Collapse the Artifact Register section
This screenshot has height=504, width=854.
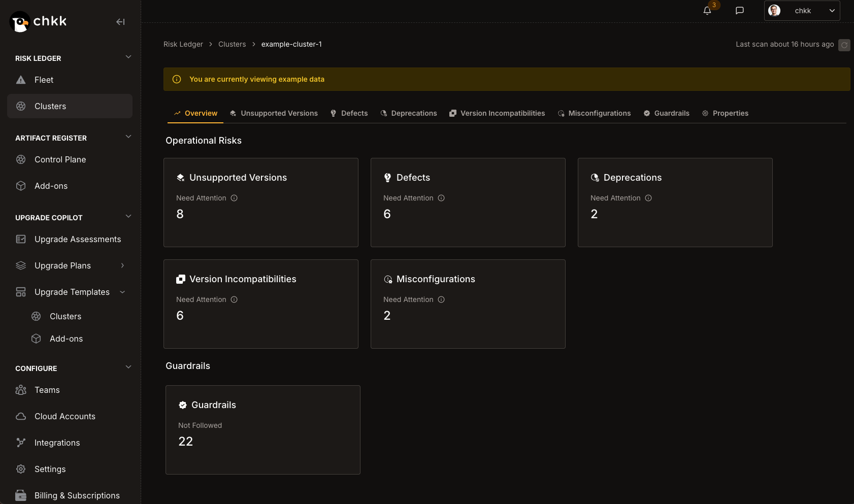(128, 137)
